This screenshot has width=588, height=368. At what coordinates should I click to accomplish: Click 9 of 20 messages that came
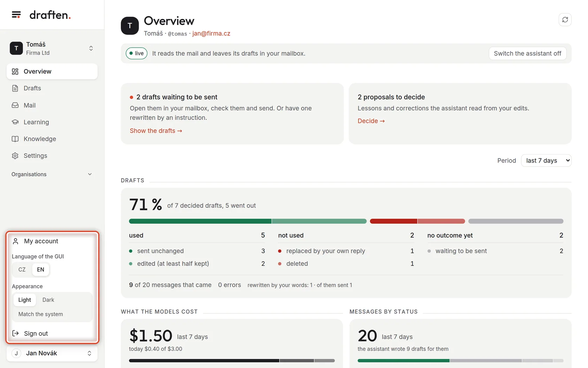pos(170,285)
